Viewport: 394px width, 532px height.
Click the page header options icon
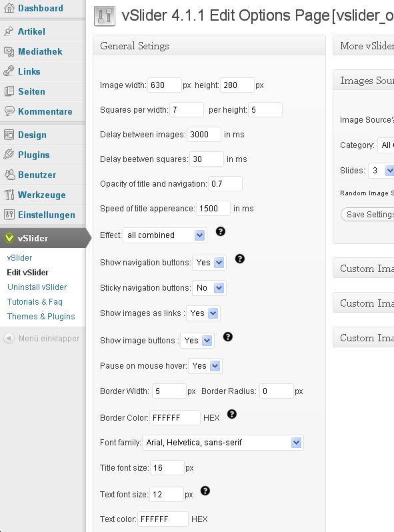coord(105,16)
